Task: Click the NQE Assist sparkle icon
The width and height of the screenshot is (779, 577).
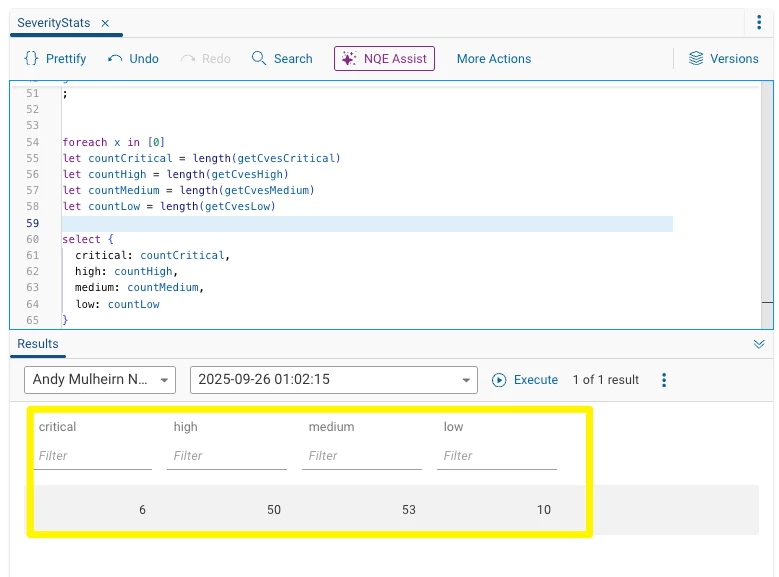Action: click(x=349, y=59)
